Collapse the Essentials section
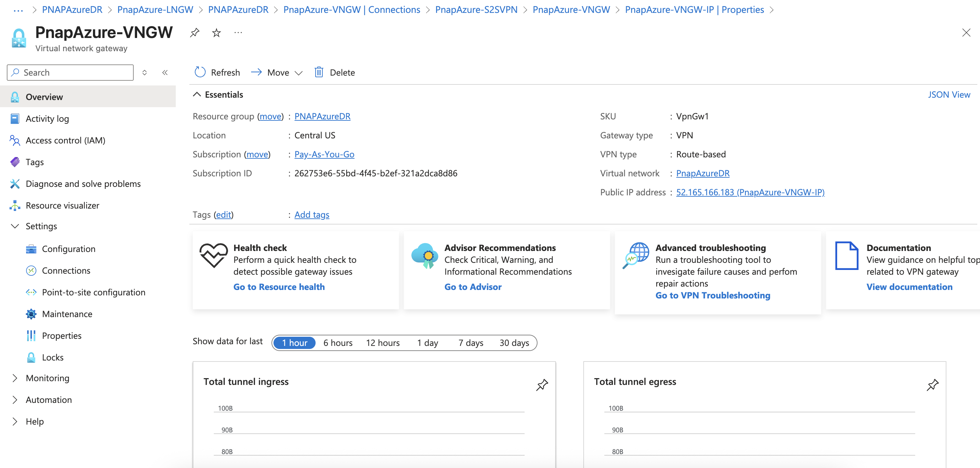The image size is (980, 468). click(196, 95)
